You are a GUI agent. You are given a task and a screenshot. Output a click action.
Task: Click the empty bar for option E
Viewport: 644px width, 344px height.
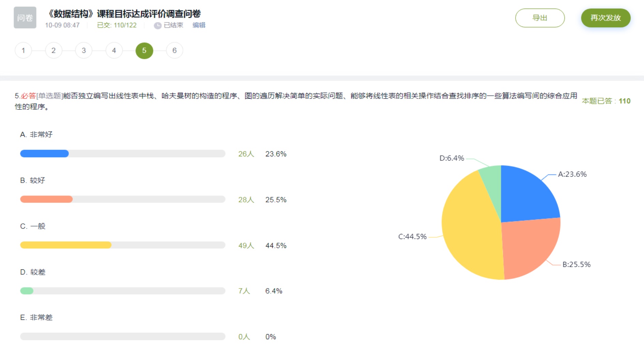(123, 337)
